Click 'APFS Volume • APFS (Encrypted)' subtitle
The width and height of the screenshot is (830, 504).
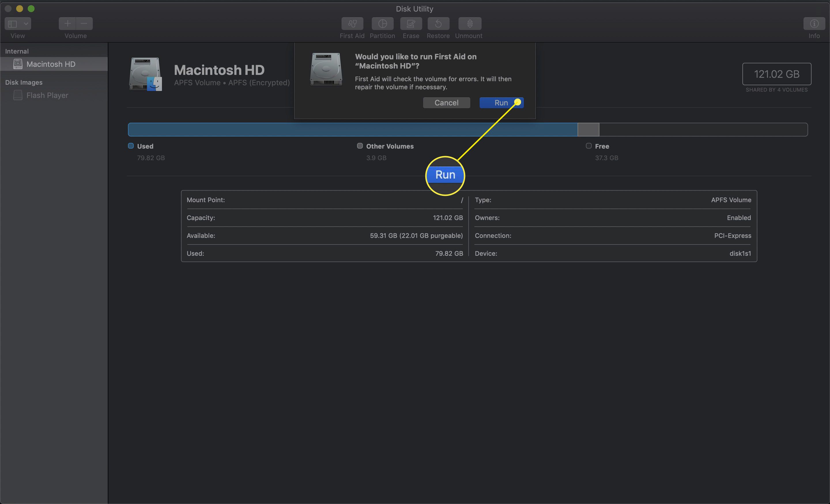232,83
